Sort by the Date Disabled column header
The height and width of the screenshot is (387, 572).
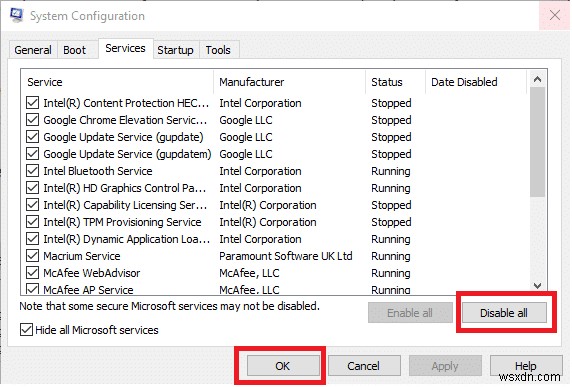tap(476, 82)
